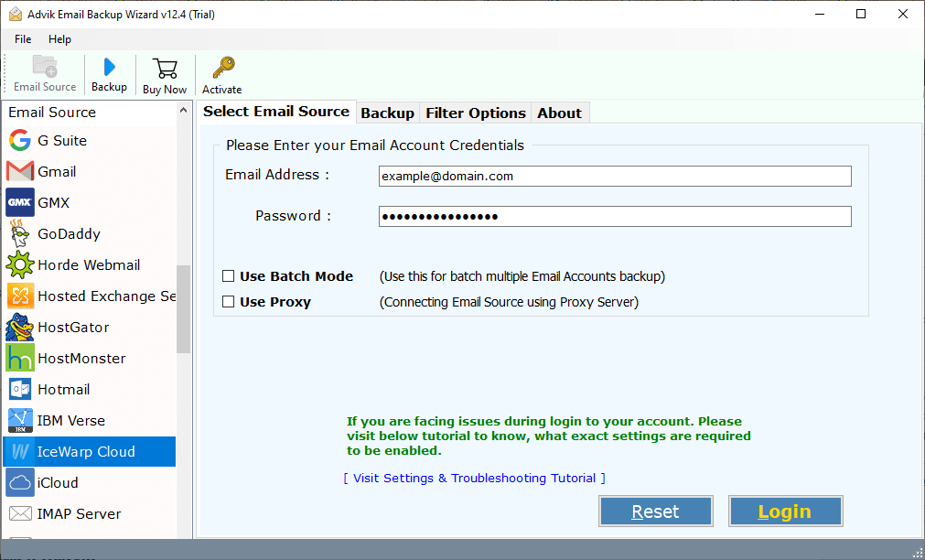Click the Backup play toolbar icon
925x560 pixels.
[x=109, y=67]
